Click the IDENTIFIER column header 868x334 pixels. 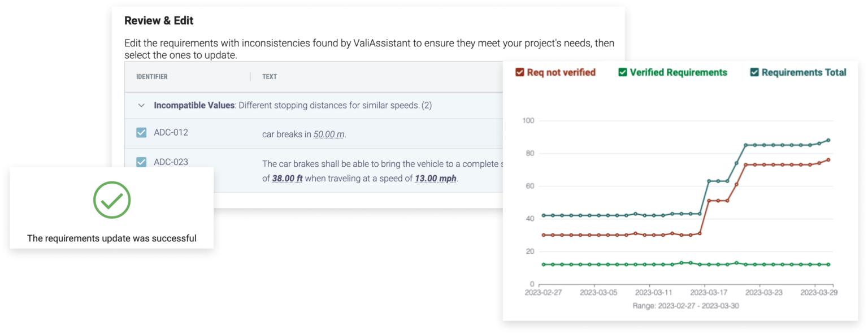click(153, 76)
